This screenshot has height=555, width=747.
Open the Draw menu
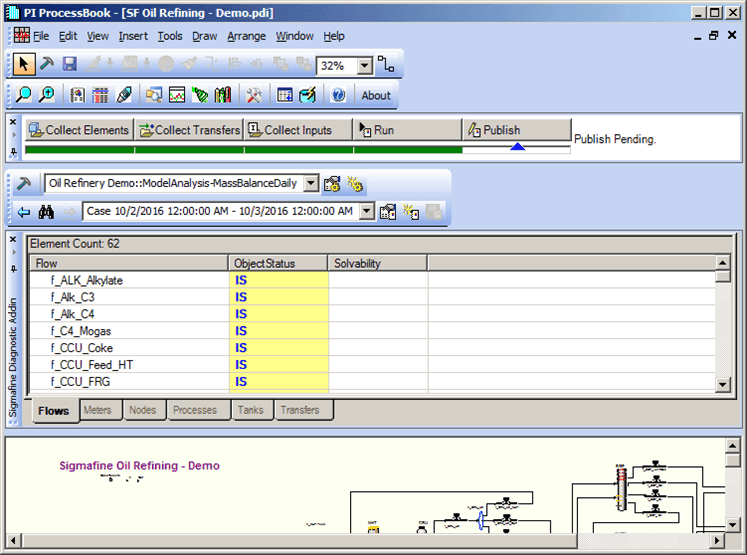point(205,36)
